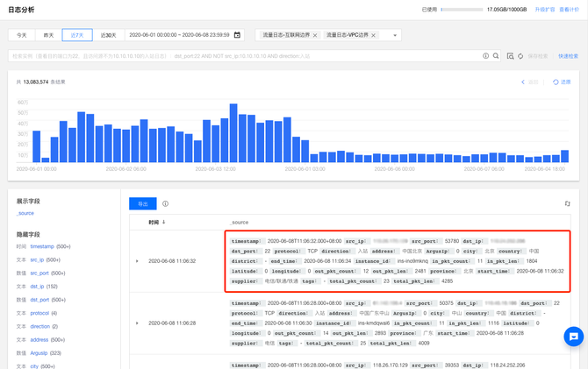This screenshot has width=588, height=369.
Task: Open the blue chat support bubble
Action: click(573, 337)
